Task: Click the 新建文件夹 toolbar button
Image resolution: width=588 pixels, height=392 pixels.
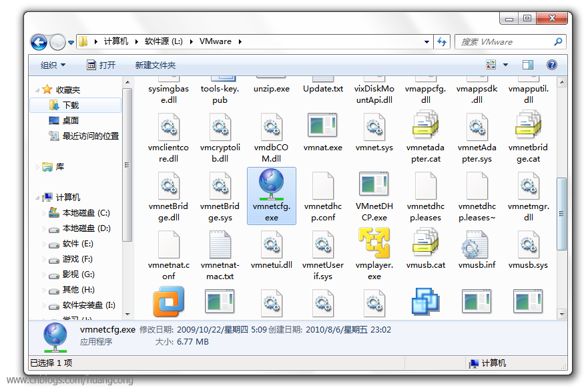Action: pyautogui.click(x=156, y=65)
